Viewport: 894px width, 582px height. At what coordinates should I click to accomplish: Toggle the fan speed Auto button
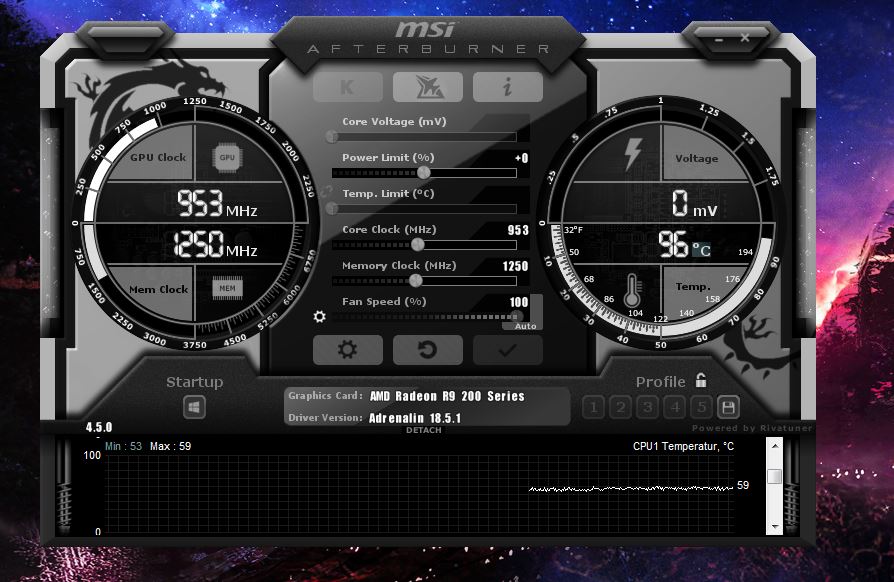(x=525, y=326)
